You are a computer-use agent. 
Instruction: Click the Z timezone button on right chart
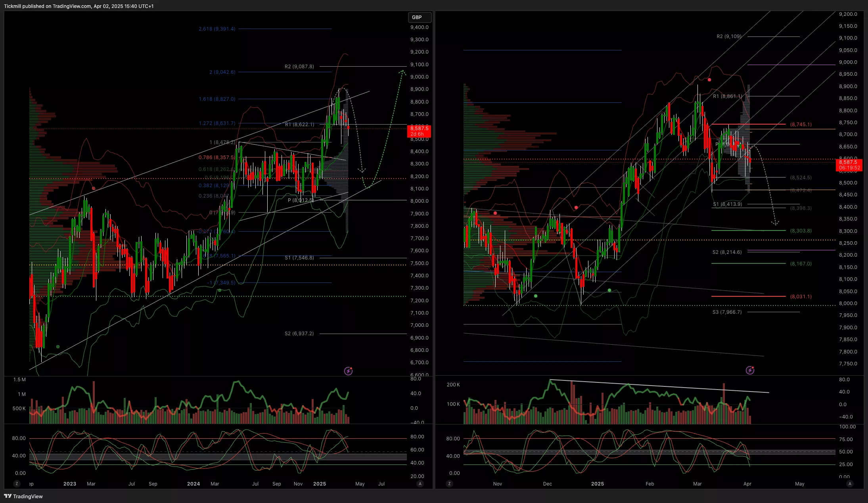click(449, 484)
